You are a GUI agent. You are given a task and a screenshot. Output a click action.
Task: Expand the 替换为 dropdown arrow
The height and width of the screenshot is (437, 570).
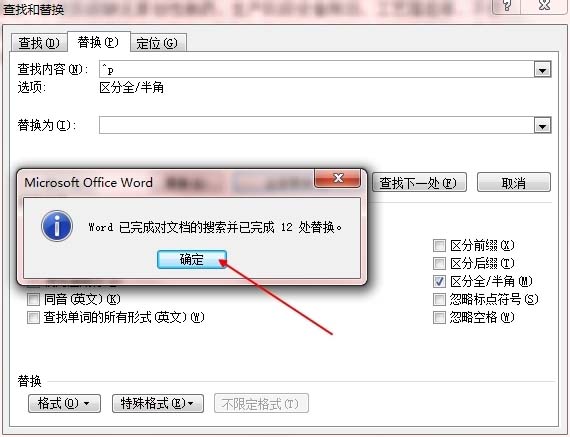pos(542,125)
